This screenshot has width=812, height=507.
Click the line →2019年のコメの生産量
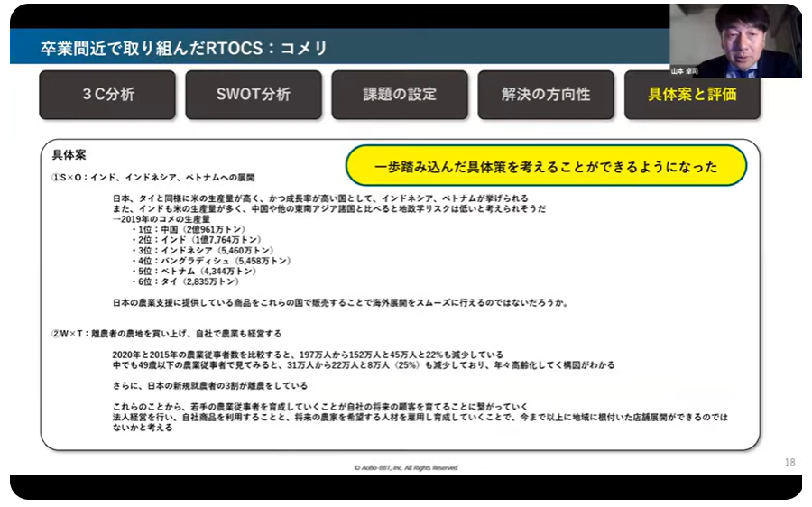pos(161,219)
